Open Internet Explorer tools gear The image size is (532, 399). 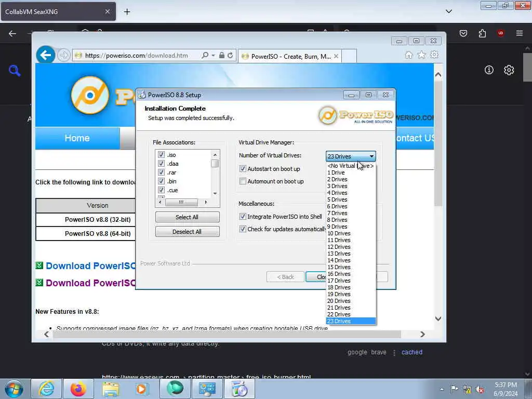(434, 55)
